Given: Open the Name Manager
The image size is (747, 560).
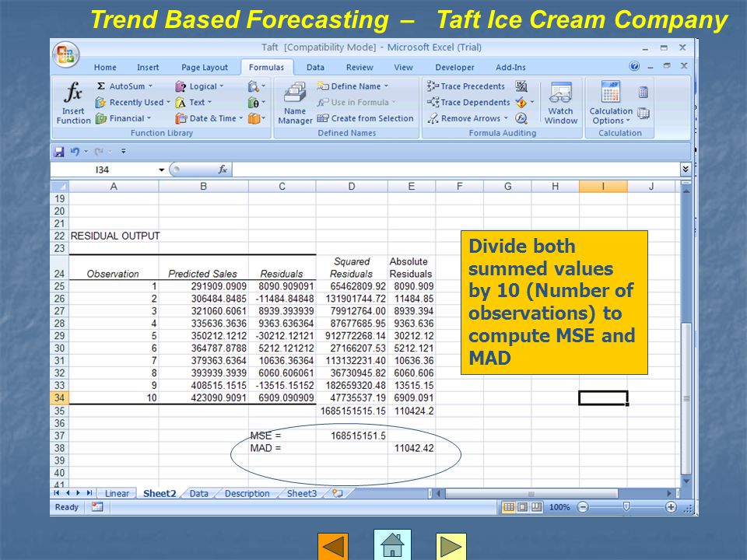Looking at the screenshot, I should tap(295, 103).
